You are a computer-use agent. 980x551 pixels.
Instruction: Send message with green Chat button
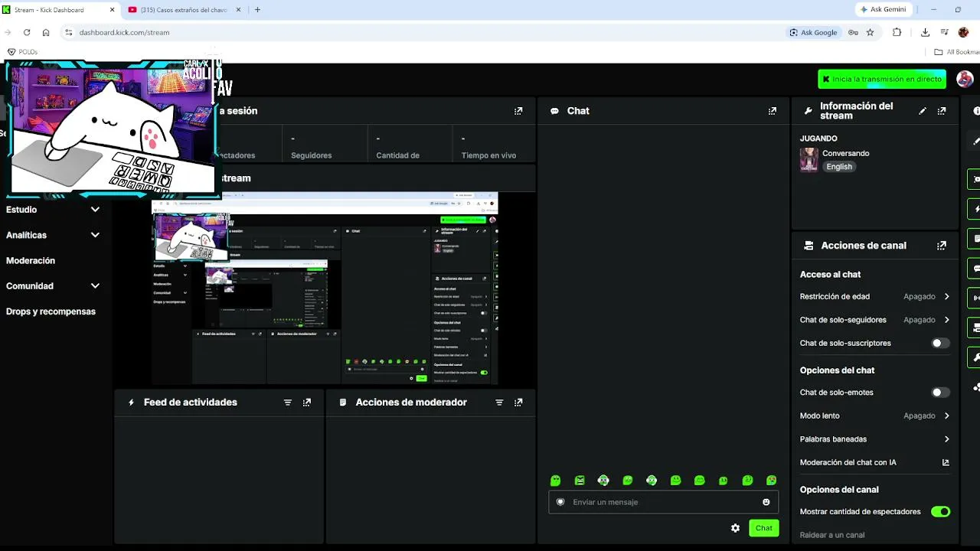(x=764, y=528)
